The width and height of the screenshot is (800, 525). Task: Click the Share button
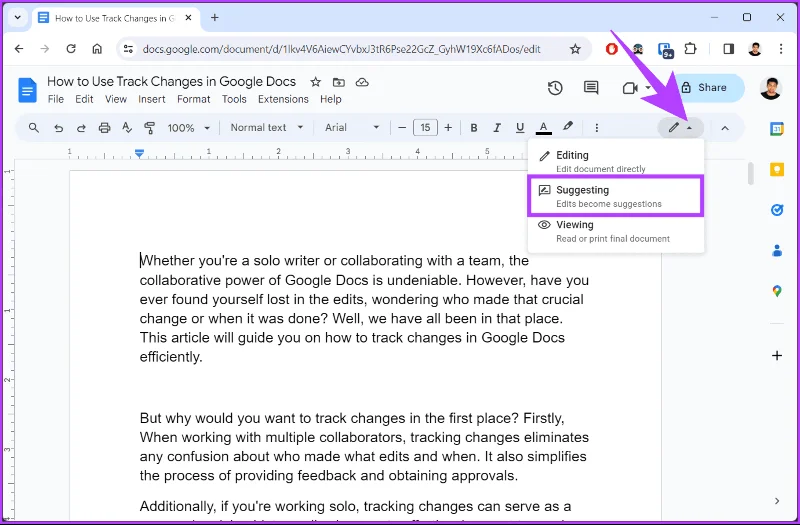[x=709, y=88]
